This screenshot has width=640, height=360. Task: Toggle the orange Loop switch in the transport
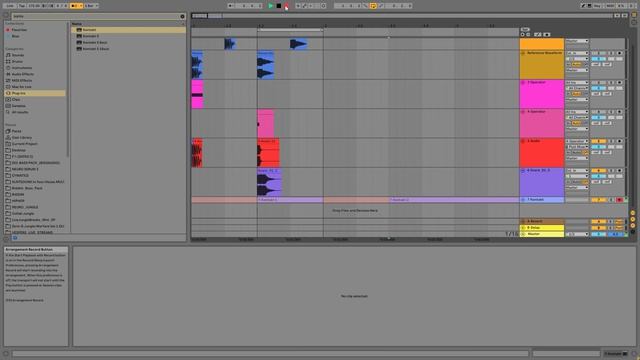373,6
